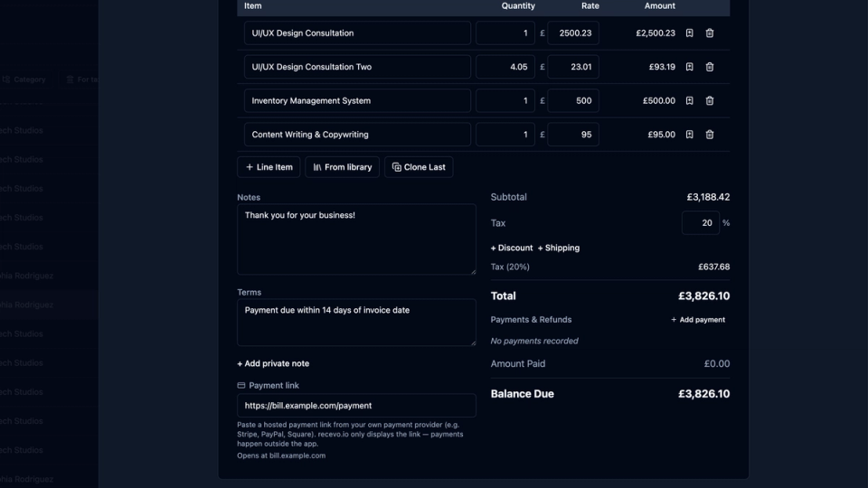Screen dimensions: 868x488
Task: Add a private note
Action: pyautogui.click(x=273, y=363)
